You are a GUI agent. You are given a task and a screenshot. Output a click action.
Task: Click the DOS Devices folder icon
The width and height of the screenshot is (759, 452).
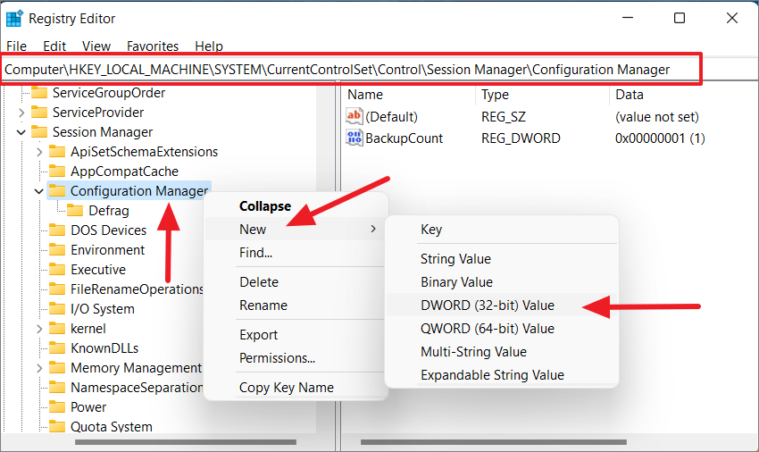57,230
